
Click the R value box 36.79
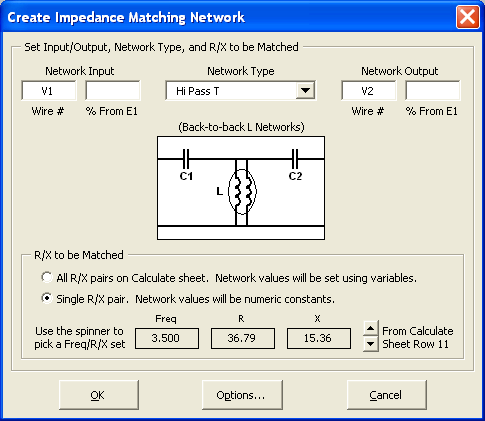tap(243, 338)
